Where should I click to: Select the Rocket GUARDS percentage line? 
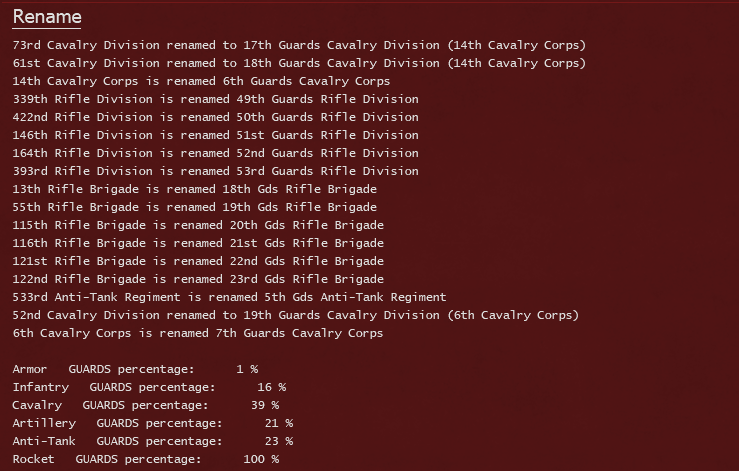[146, 459]
